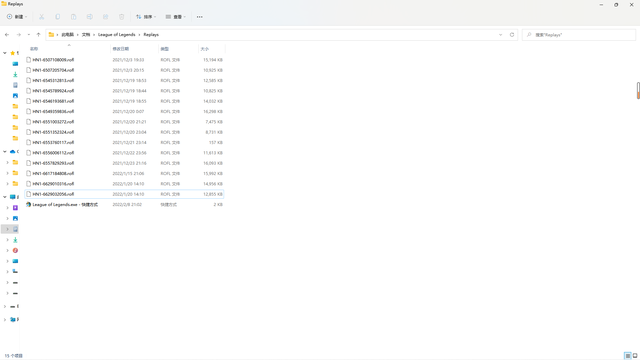Viewport: 640px width, 360px height.
Task: Click the Delete trash icon in toolbar
Action: pyautogui.click(x=122, y=17)
